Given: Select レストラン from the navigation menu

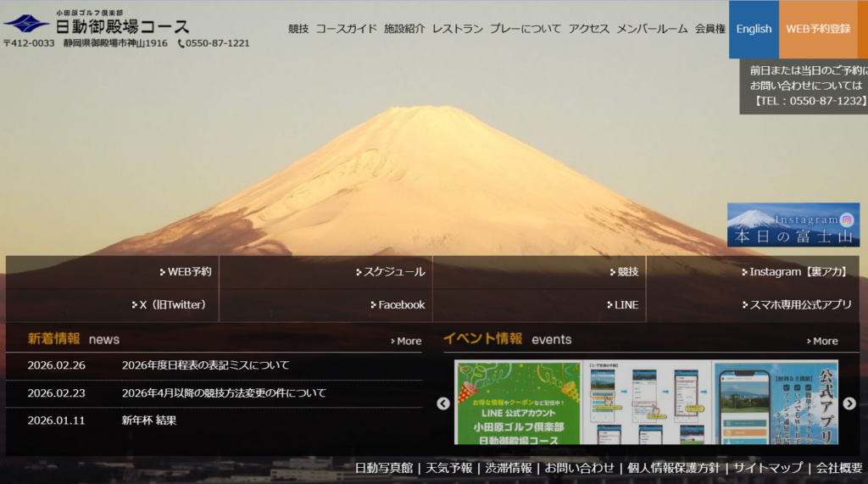Looking at the screenshot, I should pyautogui.click(x=458, y=29).
